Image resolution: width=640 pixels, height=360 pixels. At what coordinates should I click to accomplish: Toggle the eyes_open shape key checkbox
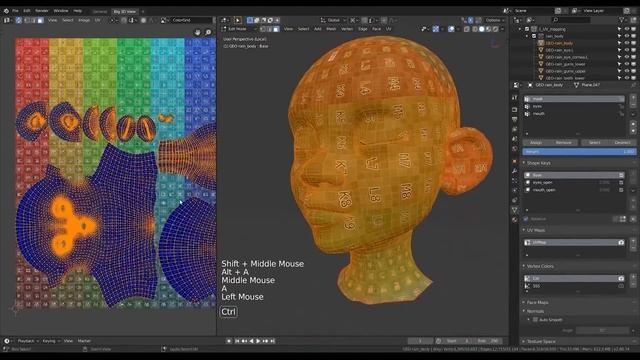(621, 182)
